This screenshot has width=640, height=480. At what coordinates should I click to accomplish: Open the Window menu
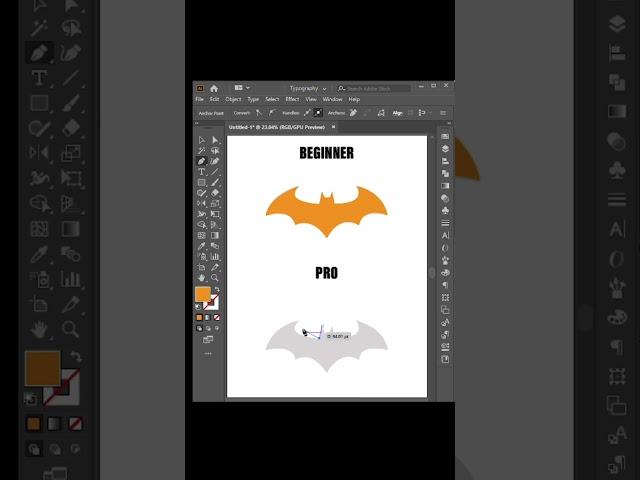332,99
